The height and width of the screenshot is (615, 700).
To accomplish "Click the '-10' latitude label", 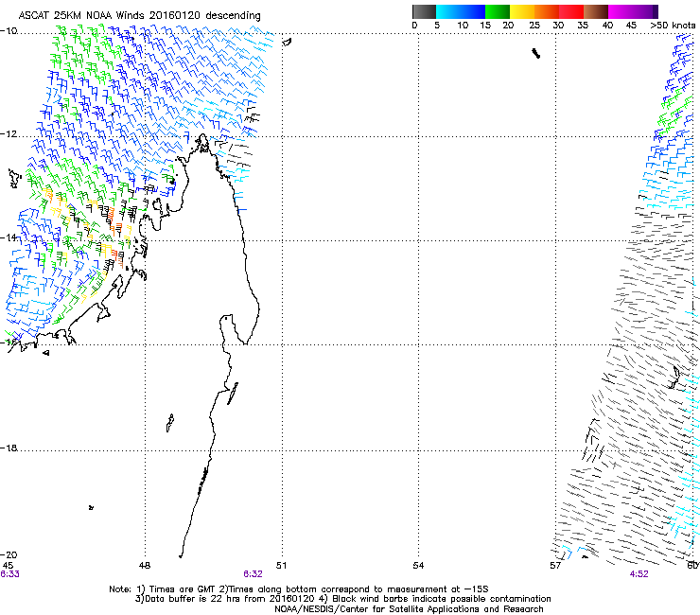I will tap(9, 31).
